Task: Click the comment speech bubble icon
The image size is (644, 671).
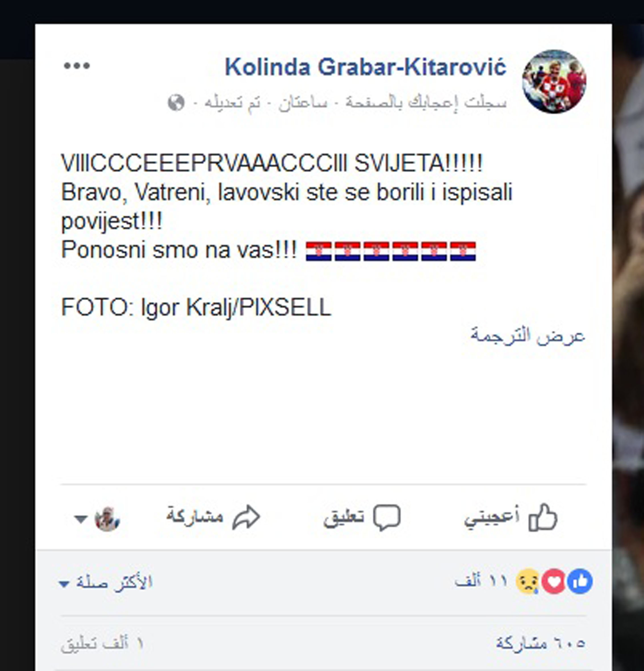Action: coord(387,517)
